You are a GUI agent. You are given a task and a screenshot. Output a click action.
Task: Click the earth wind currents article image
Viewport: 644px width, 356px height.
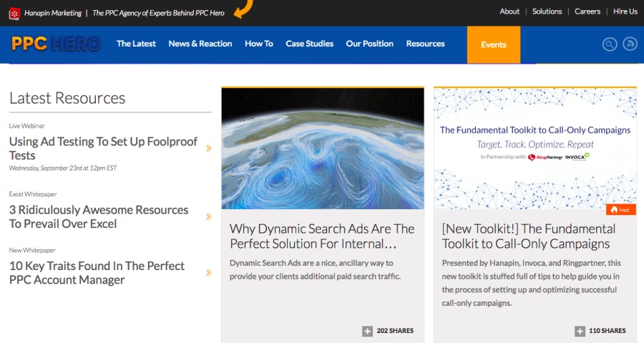coord(323,148)
